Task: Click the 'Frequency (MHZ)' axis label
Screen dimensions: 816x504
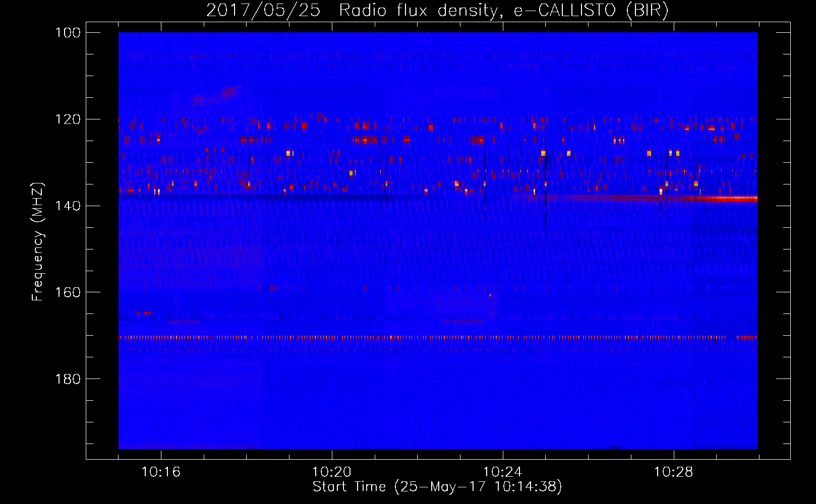Action: tap(38, 242)
